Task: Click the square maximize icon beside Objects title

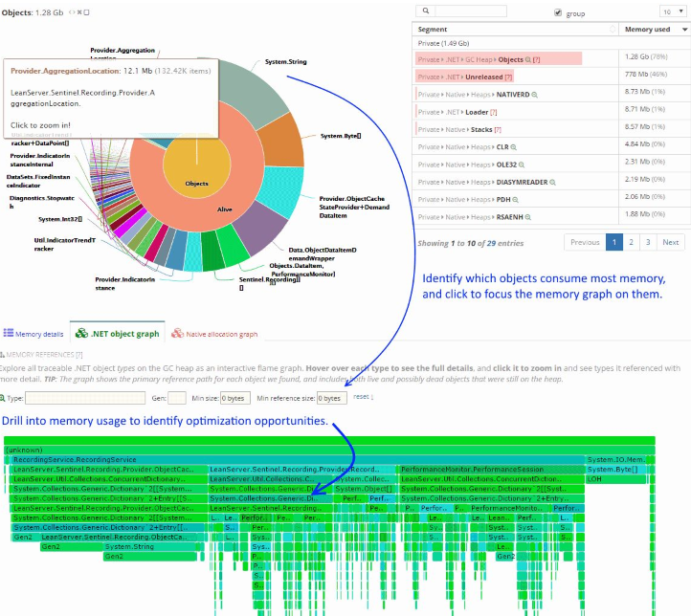Action: coord(86,11)
